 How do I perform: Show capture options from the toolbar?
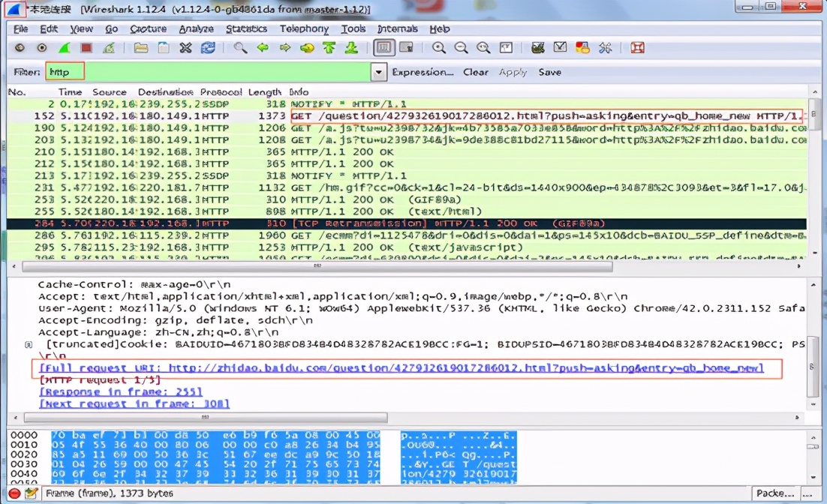(42, 48)
